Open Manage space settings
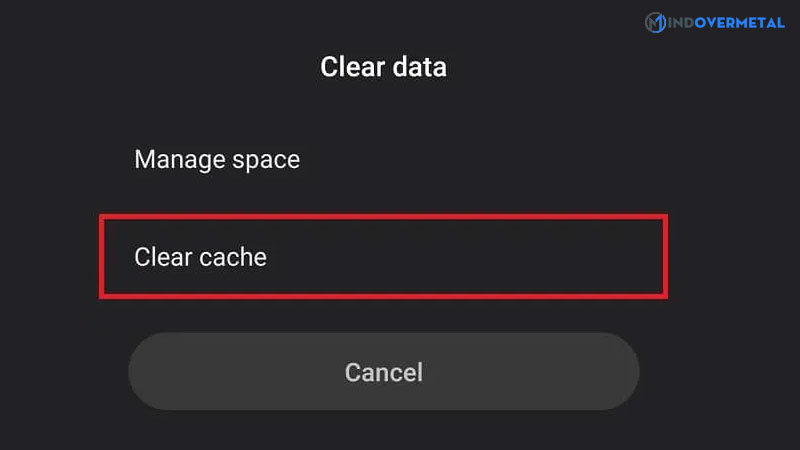800x450 pixels. tap(217, 159)
